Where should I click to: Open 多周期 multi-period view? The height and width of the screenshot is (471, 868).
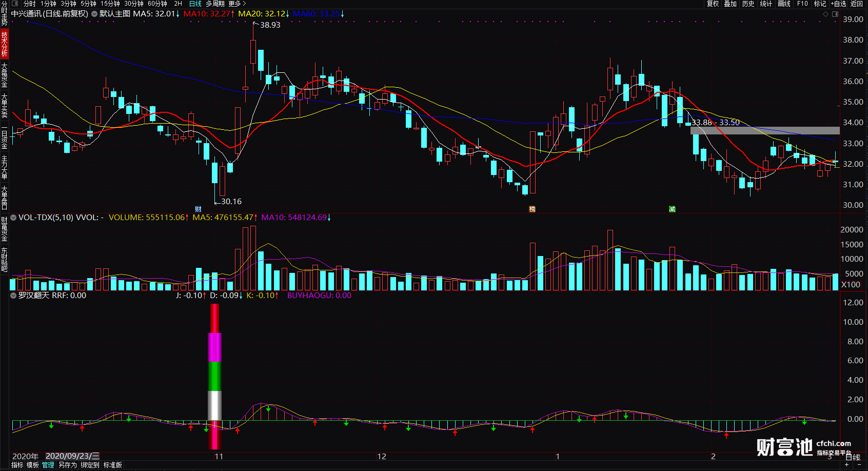click(215, 4)
